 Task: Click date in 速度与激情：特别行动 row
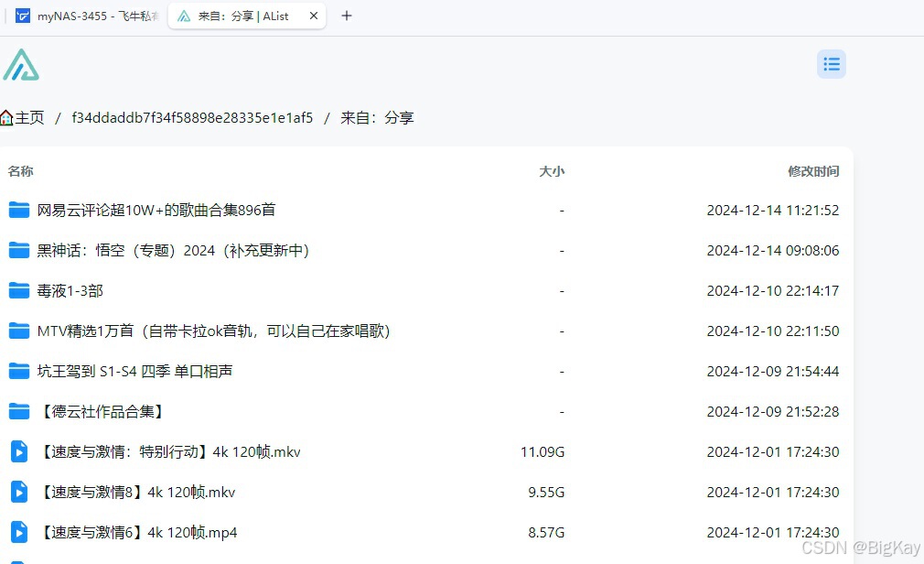(772, 452)
